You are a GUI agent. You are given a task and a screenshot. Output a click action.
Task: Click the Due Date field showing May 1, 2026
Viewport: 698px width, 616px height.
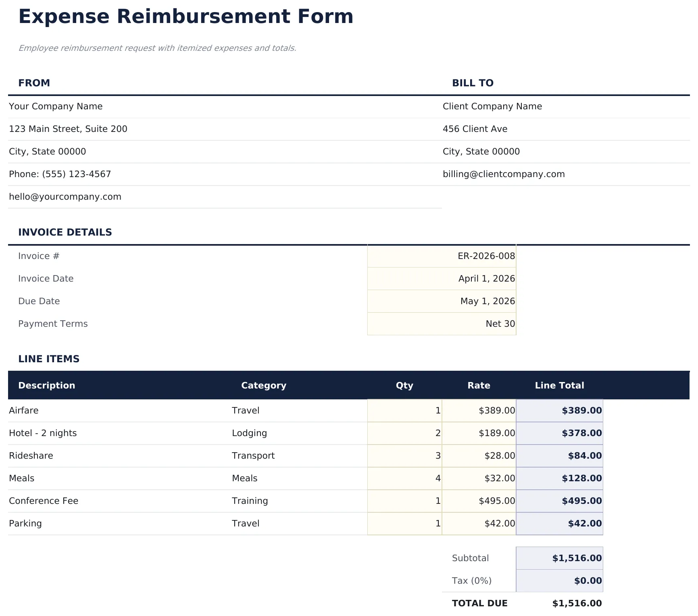(x=442, y=301)
